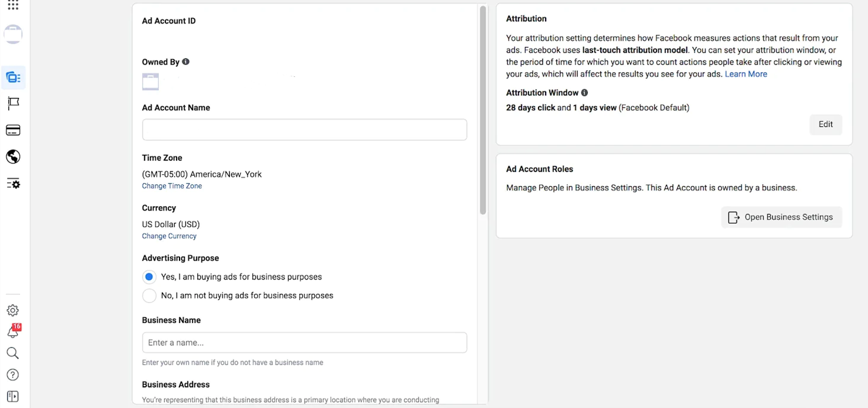Open the Settings gear icon
Screen dimensions: 868x408
(x=12, y=310)
